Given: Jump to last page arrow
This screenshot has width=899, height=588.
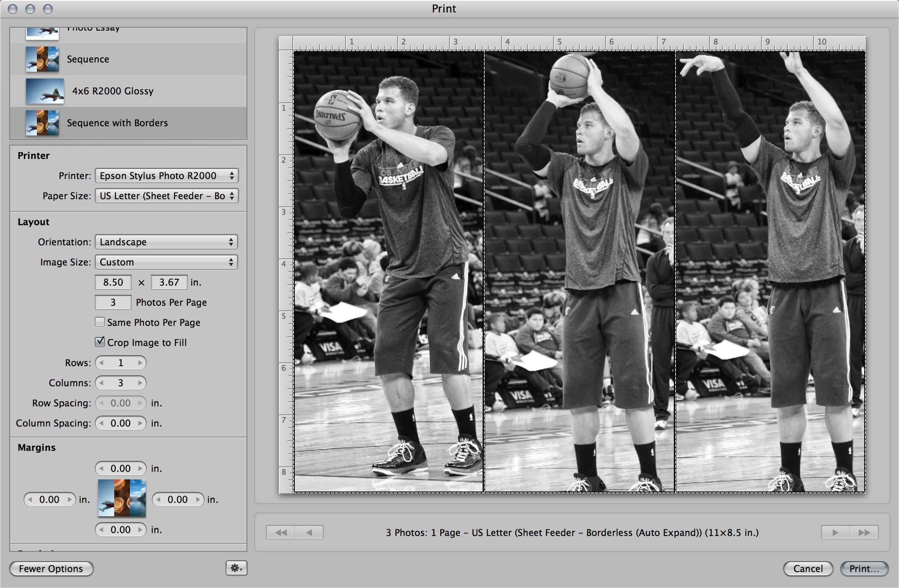Looking at the screenshot, I should [x=864, y=533].
